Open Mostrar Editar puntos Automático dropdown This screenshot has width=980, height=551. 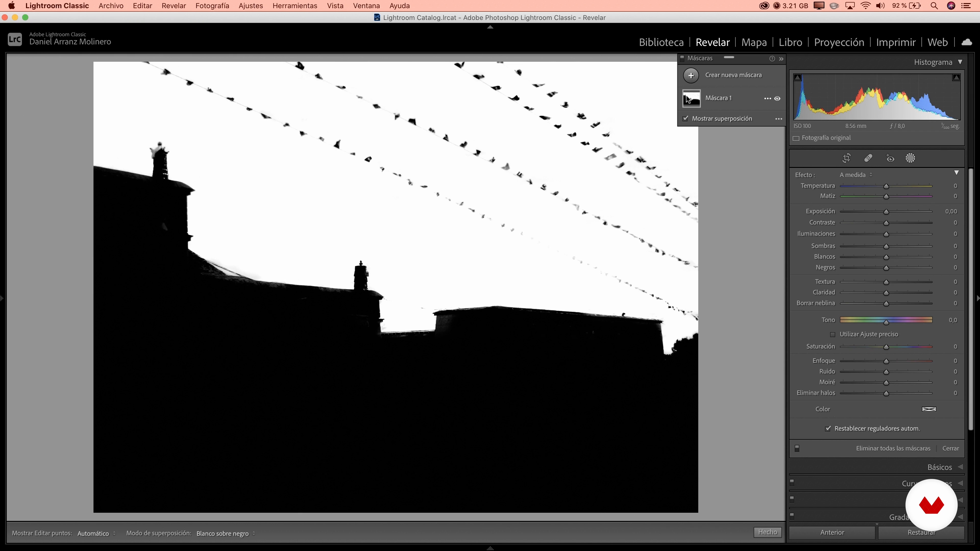tap(97, 533)
